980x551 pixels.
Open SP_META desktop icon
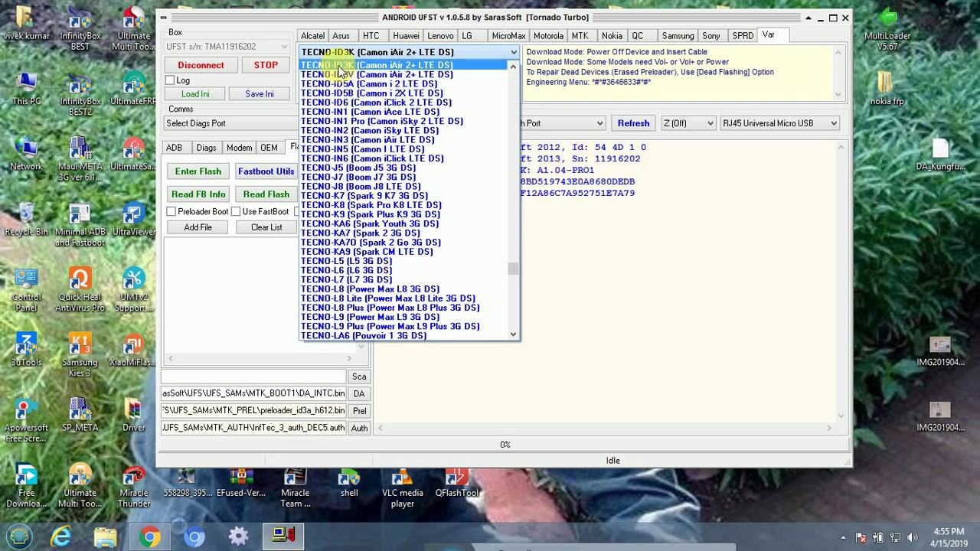coord(80,415)
